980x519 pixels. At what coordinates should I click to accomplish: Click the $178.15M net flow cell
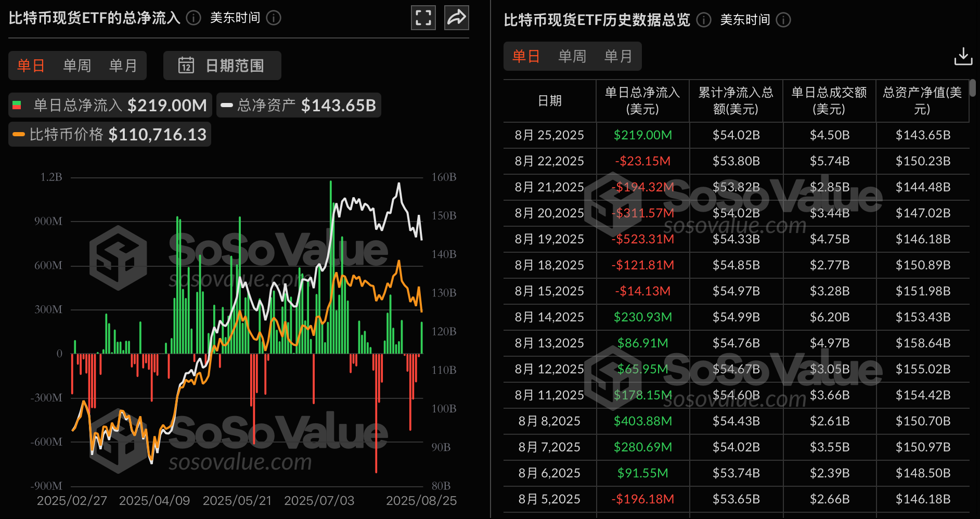643,395
